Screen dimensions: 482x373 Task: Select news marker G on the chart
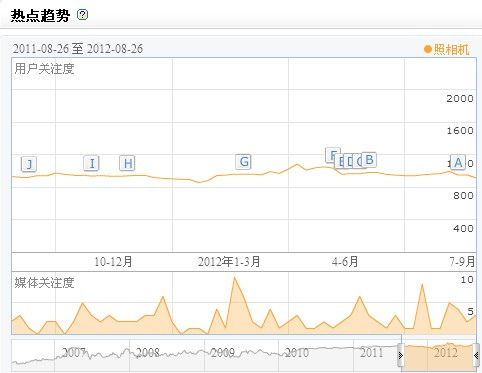click(x=243, y=162)
